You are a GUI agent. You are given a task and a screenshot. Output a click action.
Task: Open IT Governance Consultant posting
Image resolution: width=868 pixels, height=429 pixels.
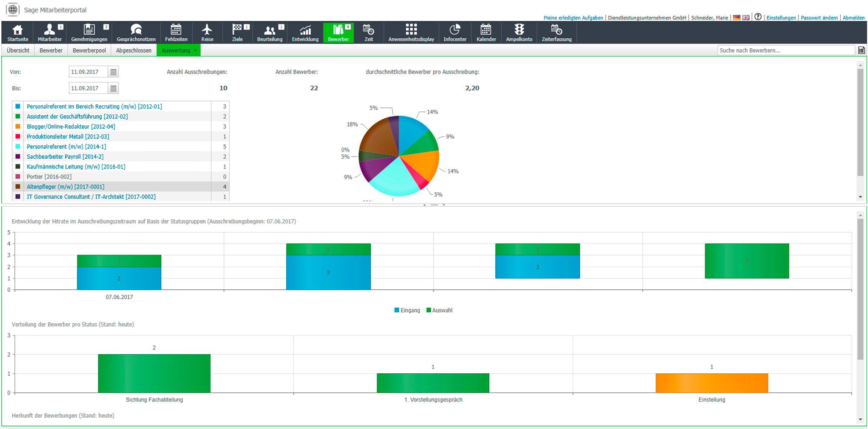pos(91,197)
